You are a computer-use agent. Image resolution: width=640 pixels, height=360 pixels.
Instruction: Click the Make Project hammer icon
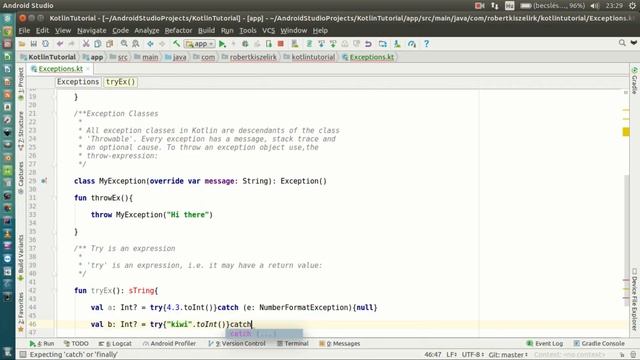point(176,44)
